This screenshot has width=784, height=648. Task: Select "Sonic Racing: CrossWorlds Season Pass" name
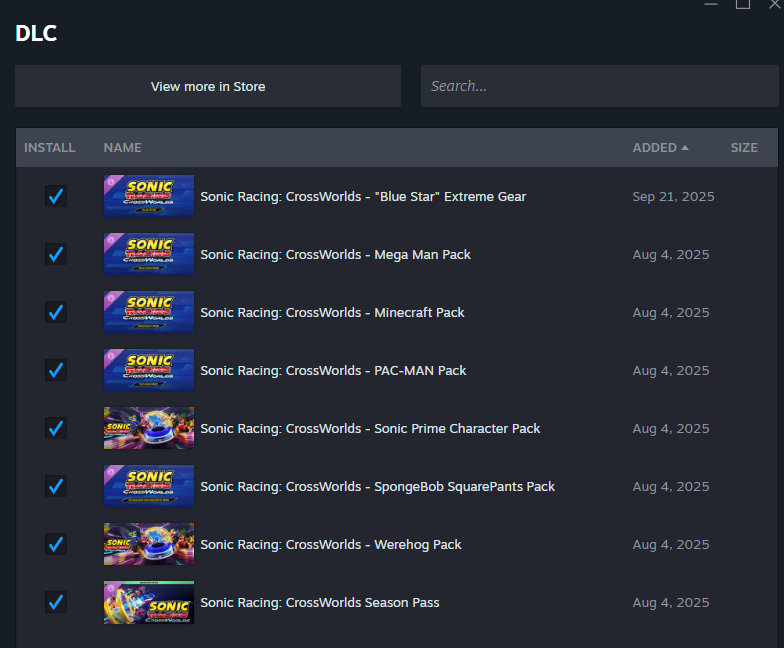point(320,602)
